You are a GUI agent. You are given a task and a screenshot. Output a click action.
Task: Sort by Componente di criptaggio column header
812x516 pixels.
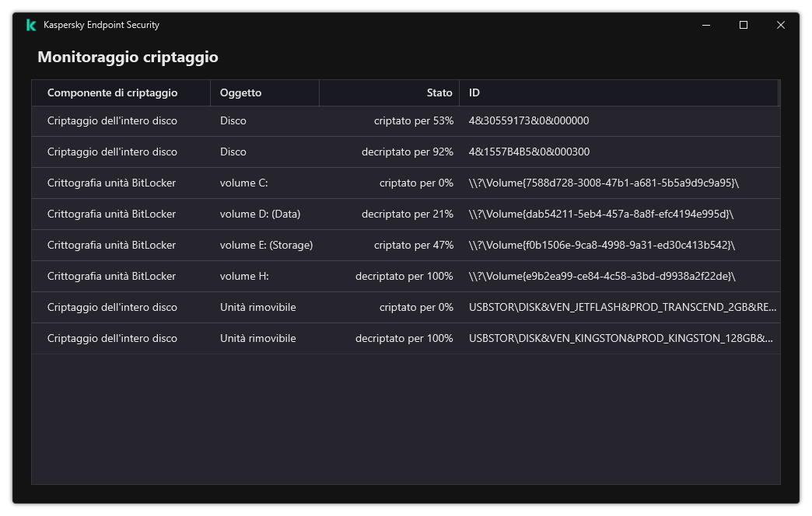tap(113, 92)
